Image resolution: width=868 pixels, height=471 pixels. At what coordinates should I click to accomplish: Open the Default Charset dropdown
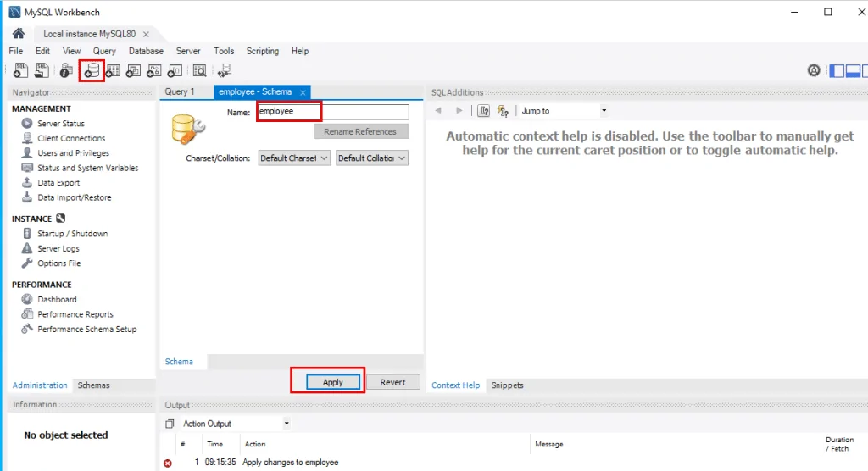[x=294, y=158]
